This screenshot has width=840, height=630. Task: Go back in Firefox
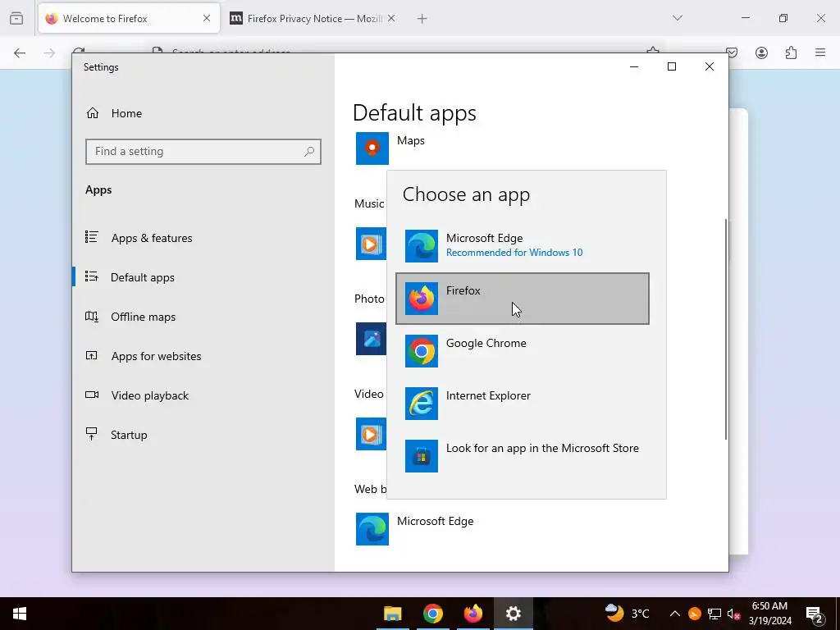(x=20, y=52)
